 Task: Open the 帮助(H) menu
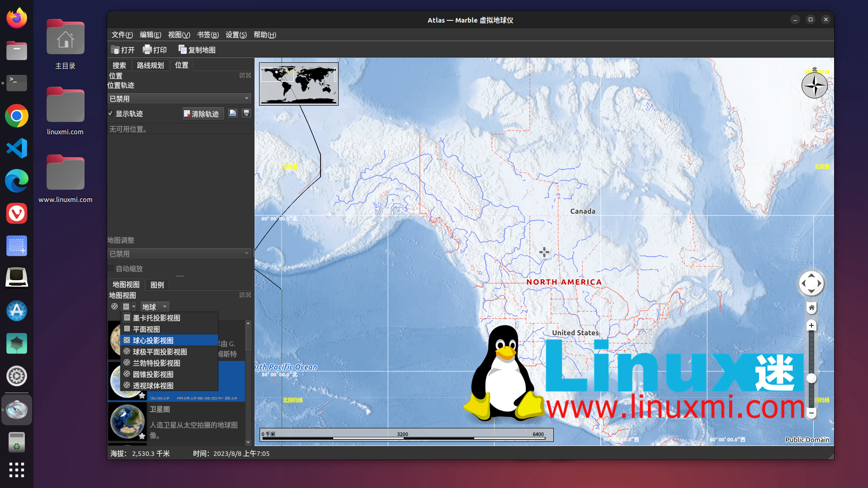click(x=265, y=35)
